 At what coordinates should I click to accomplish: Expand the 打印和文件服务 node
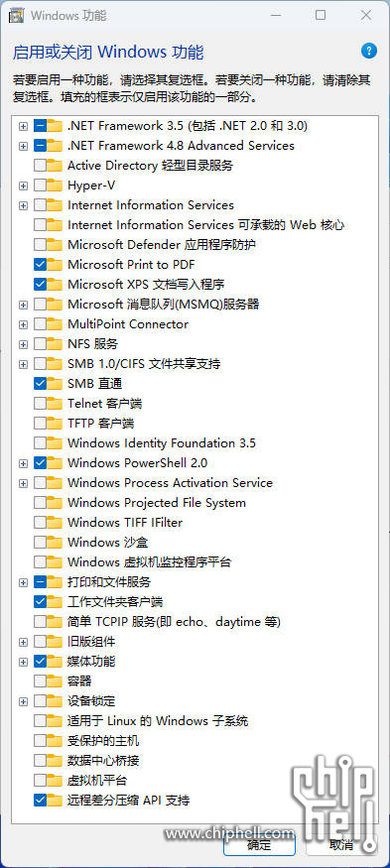(x=23, y=582)
